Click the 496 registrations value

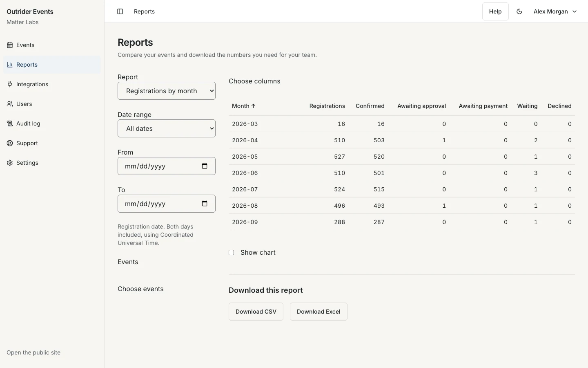339,206
